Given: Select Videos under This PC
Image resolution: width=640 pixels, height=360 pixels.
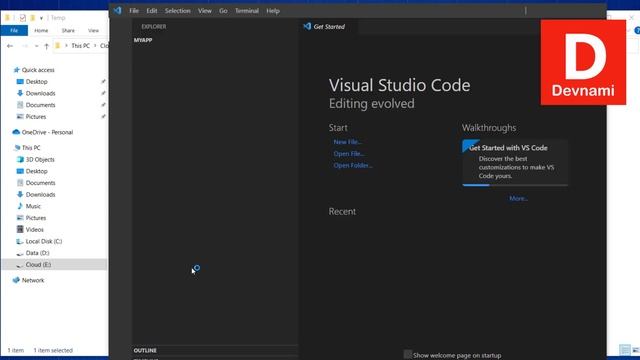Looking at the screenshot, I should tap(34, 230).
